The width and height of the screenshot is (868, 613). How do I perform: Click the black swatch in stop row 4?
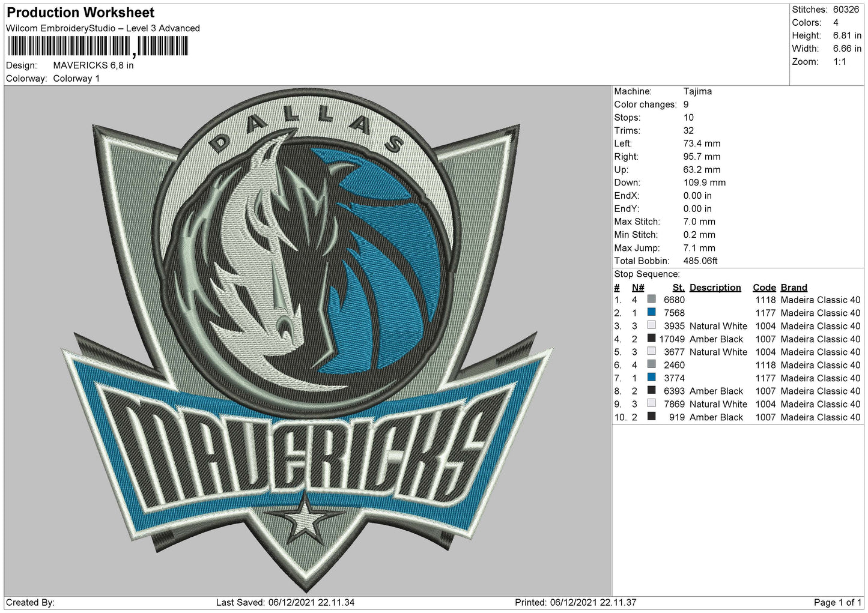(x=651, y=338)
